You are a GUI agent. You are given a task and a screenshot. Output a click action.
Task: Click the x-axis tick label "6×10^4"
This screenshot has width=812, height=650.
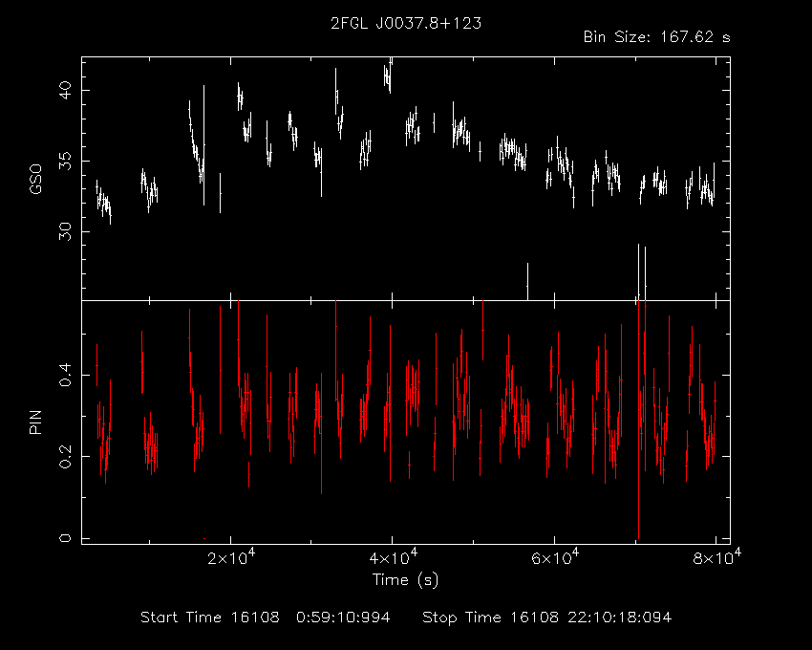tap(555, 556)
